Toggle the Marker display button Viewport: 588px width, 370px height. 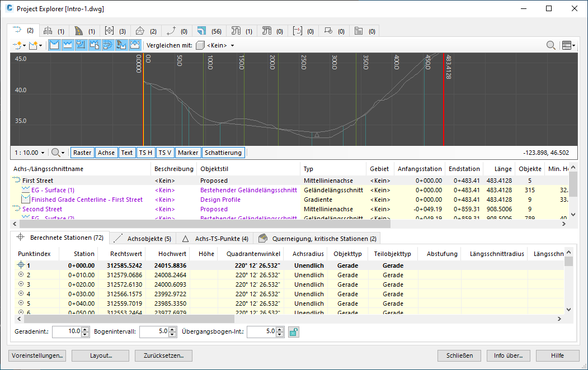[x=188, y=153]
